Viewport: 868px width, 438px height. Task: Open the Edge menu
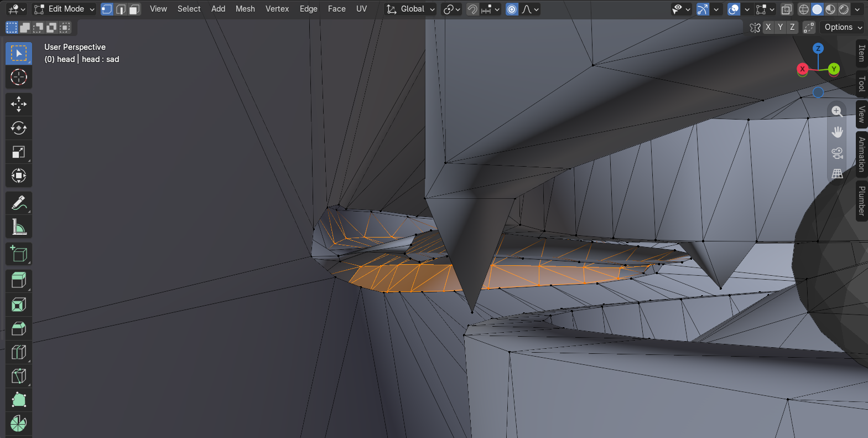pos(308,9)
